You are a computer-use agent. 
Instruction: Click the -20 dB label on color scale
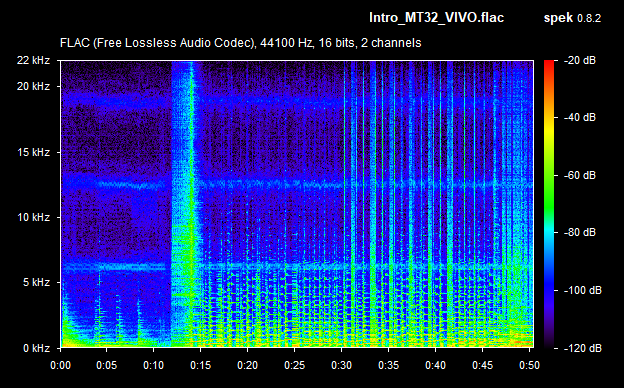[580, 60]
